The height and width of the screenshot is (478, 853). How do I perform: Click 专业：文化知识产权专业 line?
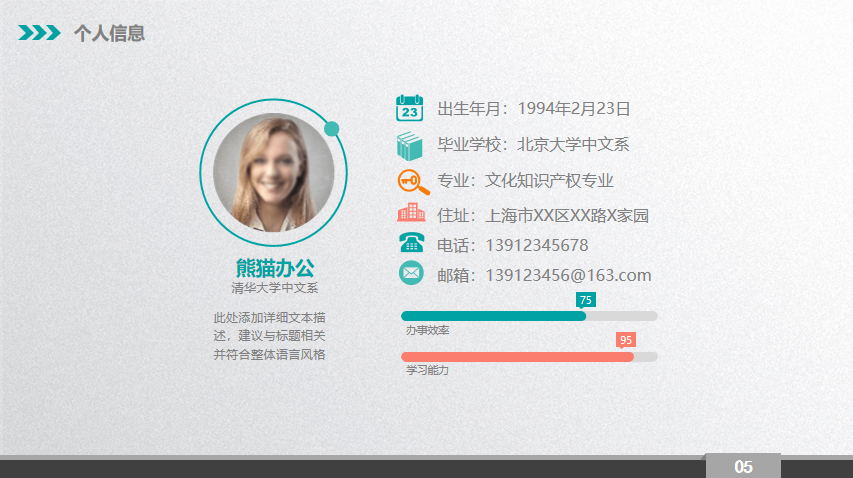click(x=526, y=181)
